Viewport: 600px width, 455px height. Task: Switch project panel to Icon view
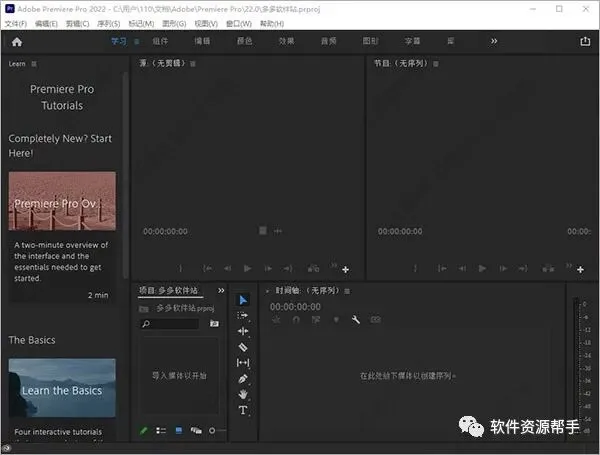179,431
